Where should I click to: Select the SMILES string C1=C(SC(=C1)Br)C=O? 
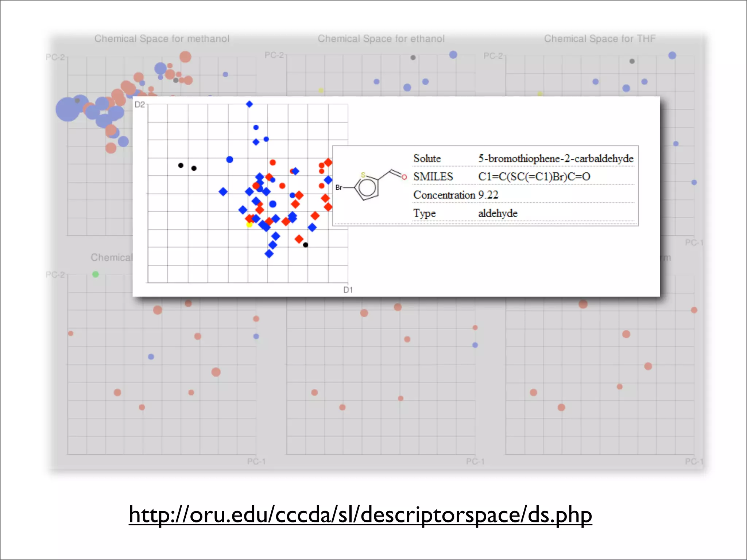click(534, 176)
